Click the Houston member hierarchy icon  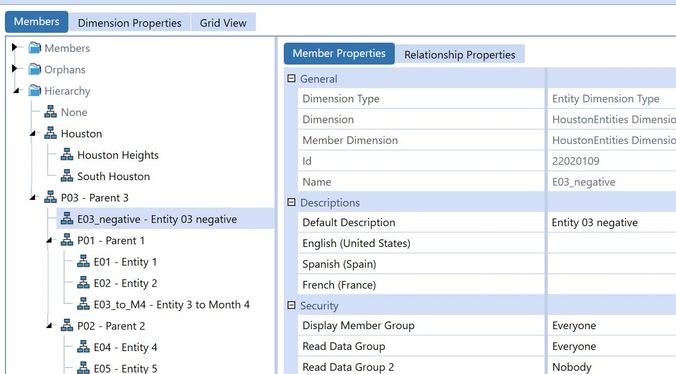[x=50, y=133]
